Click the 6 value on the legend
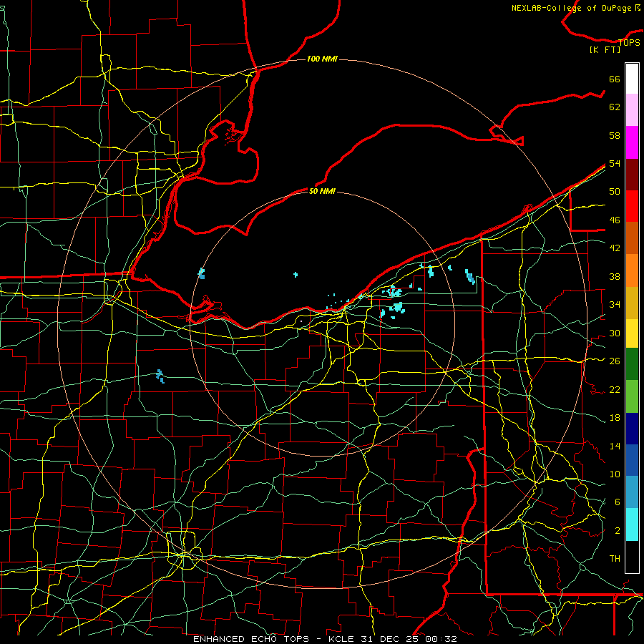 tap(618, 502)
